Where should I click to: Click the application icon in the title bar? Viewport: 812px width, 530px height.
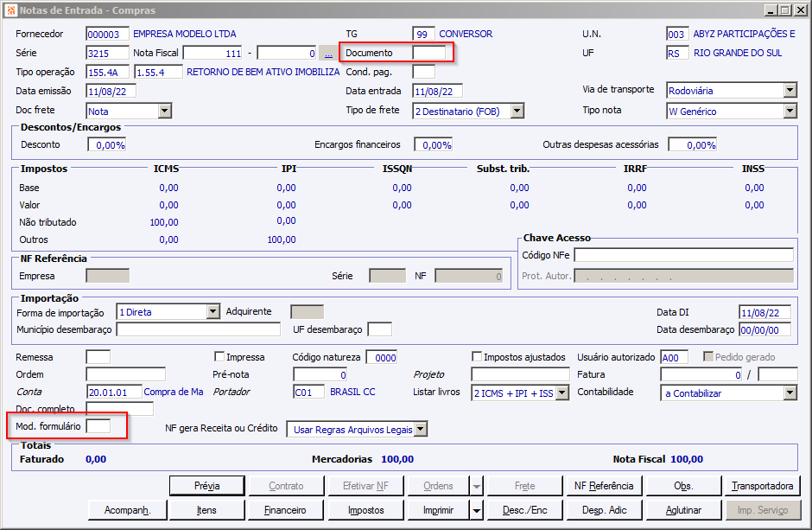(x=10, y=10)
